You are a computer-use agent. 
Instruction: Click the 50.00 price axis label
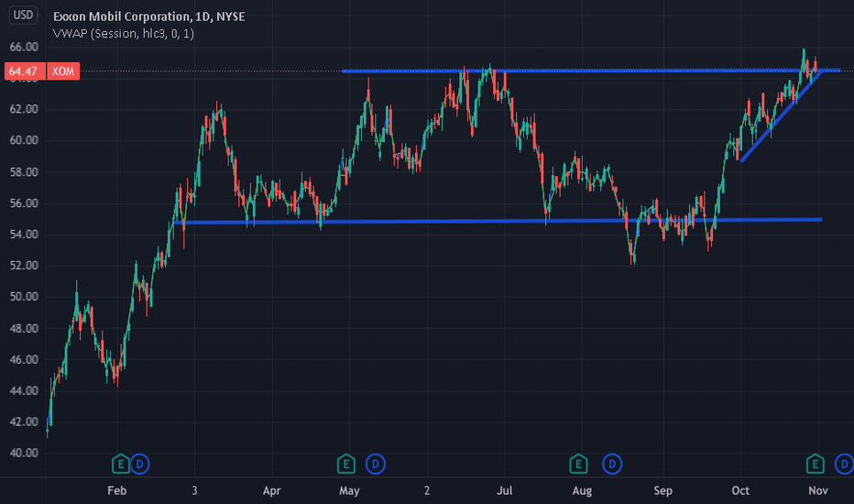tap(24, 296)
